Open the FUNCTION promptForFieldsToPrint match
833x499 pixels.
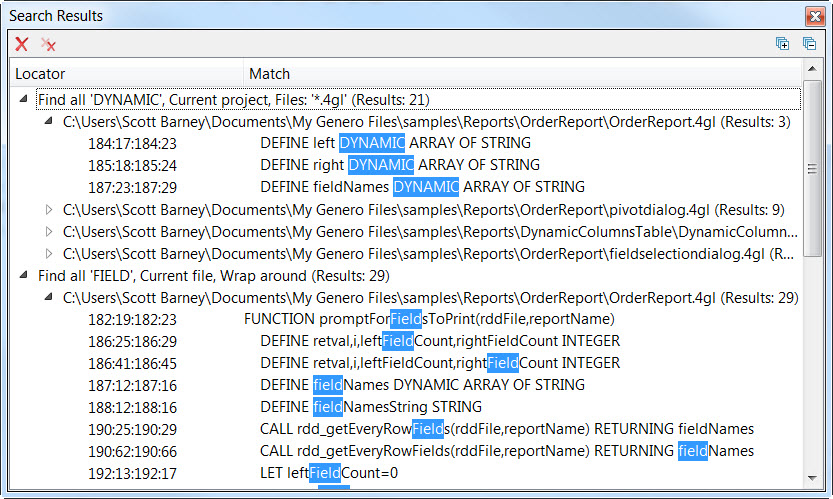coord(428,319)
